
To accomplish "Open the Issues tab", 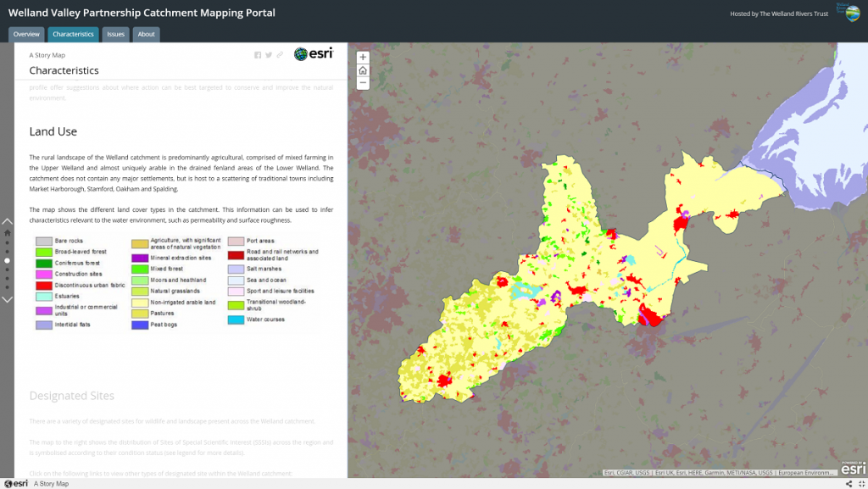I will (115, 35).
